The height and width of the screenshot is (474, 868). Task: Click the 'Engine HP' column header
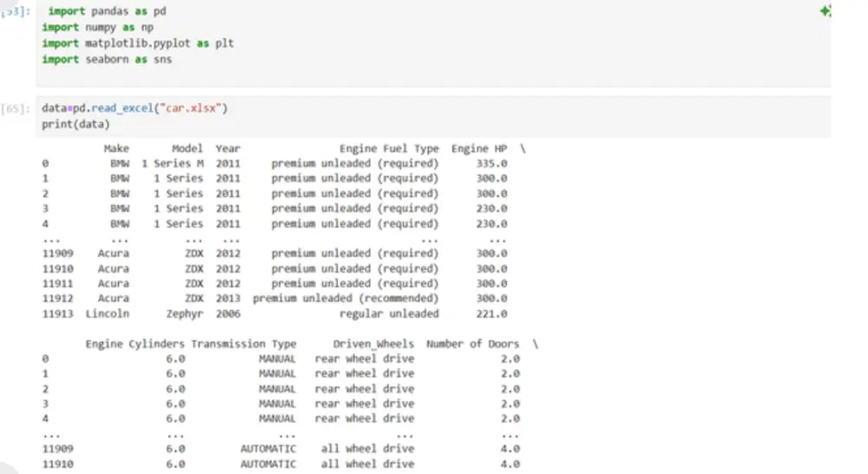(x=479, y=148)
